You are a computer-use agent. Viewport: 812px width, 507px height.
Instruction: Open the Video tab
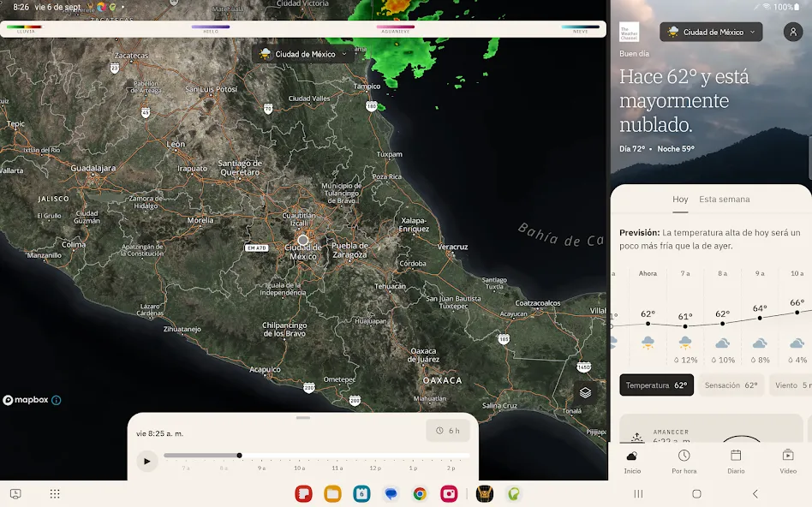pyautogui.click(x=788, y=462)
